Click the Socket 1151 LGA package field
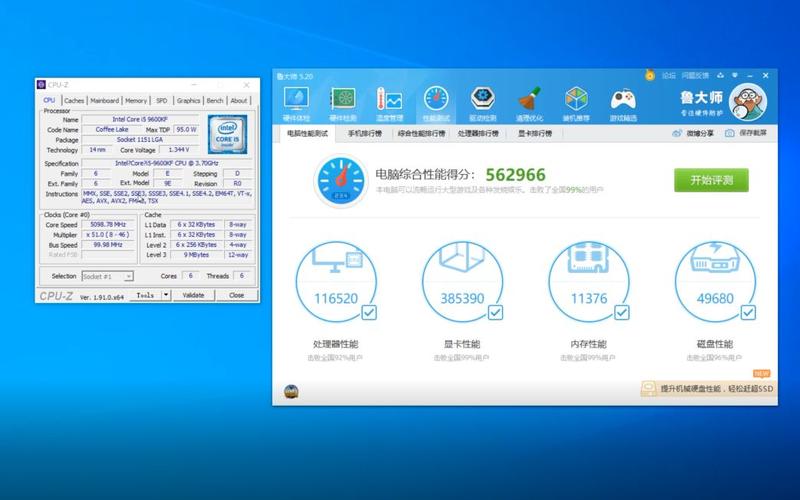 tap(140, 139)
